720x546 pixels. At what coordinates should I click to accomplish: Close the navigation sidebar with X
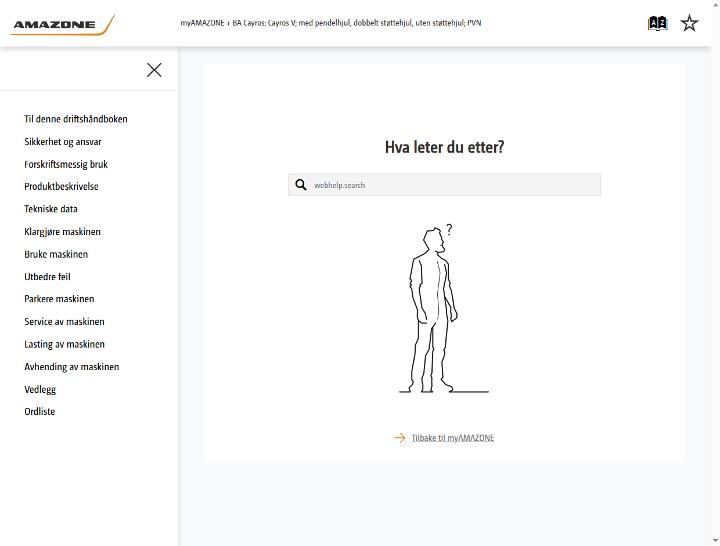point(154,70)
